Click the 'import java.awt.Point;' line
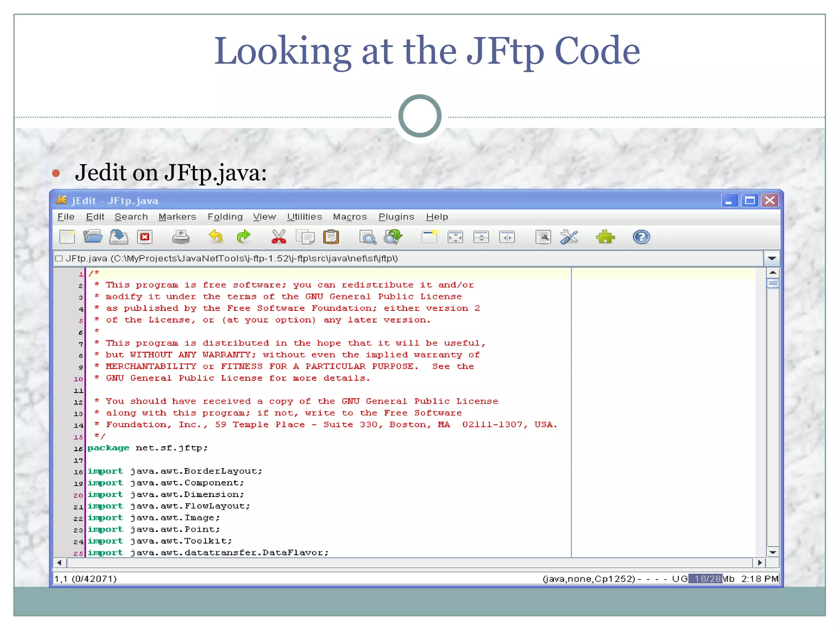The width and height of the screenshot is (840, 630). coord(154,530)
